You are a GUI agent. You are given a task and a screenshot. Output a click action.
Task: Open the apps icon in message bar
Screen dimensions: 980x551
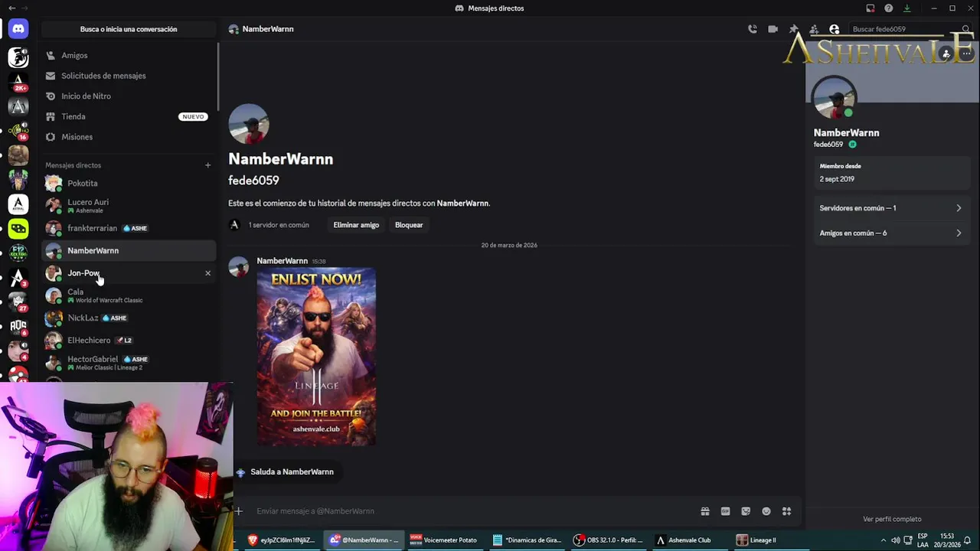(786, 511)
